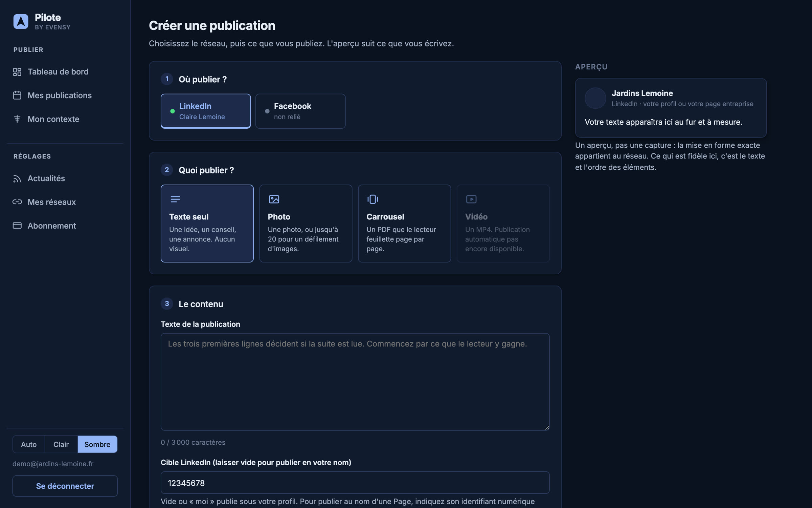Image resolution: width=812 pixels, height=508 pixels.
Task: Choose the Texte seul publication type
Action: pos(207,224)
